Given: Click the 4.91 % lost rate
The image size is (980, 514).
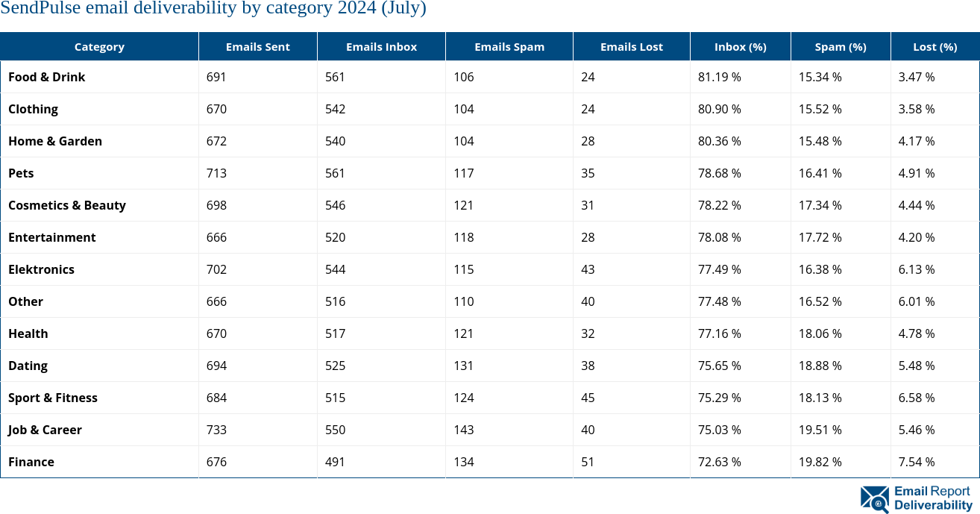Looking at the screenshot, I should click(917, 173).
